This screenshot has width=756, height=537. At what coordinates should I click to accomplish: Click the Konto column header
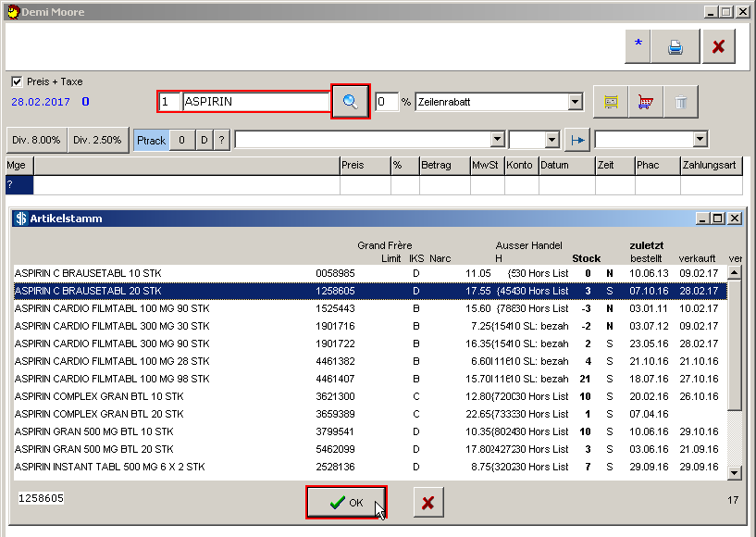pyautogui.click(x=522, y=166)
